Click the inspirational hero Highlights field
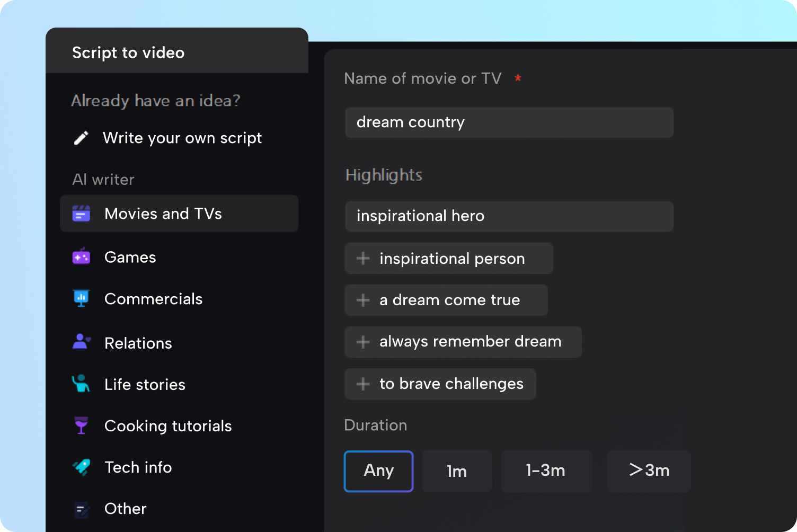This screenshot has height=532, width=797. 509,216
